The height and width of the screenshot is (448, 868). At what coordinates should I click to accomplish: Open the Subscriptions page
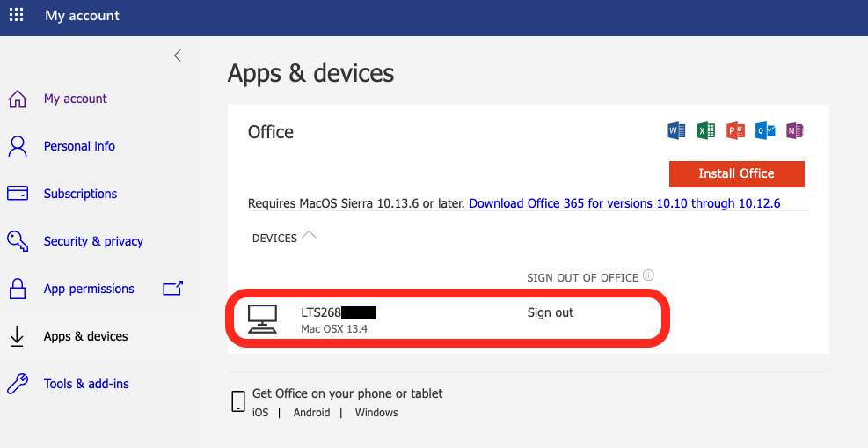(x=80, y=194)
